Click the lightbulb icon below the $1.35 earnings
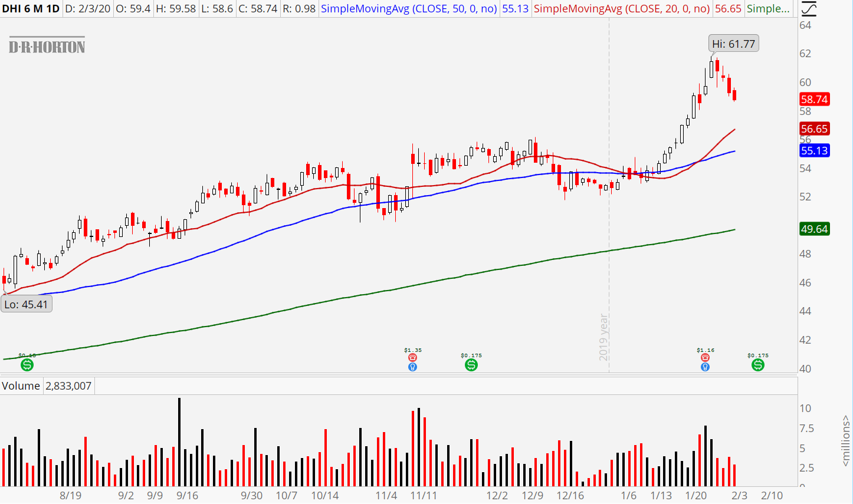The width and height of the screenshot is (853, 504). [x=412, y=367]
